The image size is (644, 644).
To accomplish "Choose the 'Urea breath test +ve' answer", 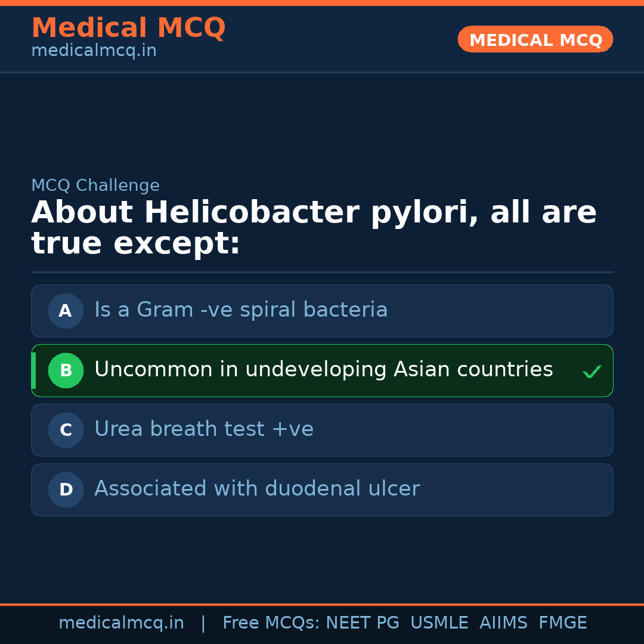I will [x=204, y=429].
